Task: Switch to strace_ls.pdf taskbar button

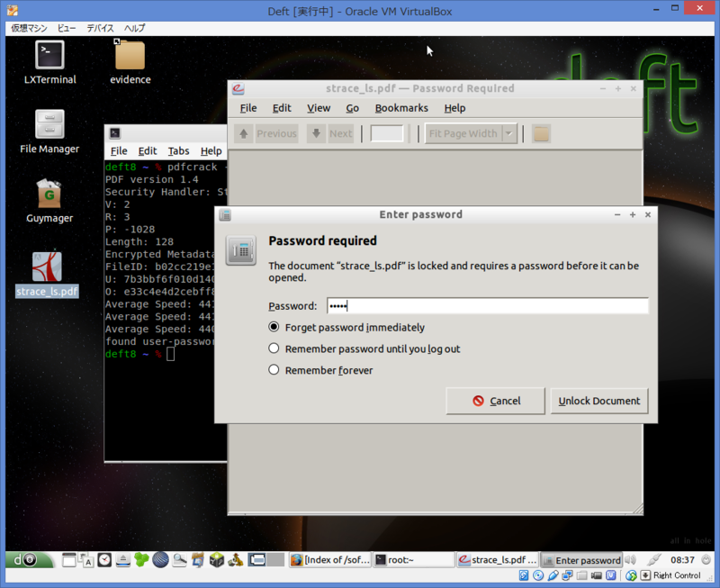Action: (x=498, y=560)
